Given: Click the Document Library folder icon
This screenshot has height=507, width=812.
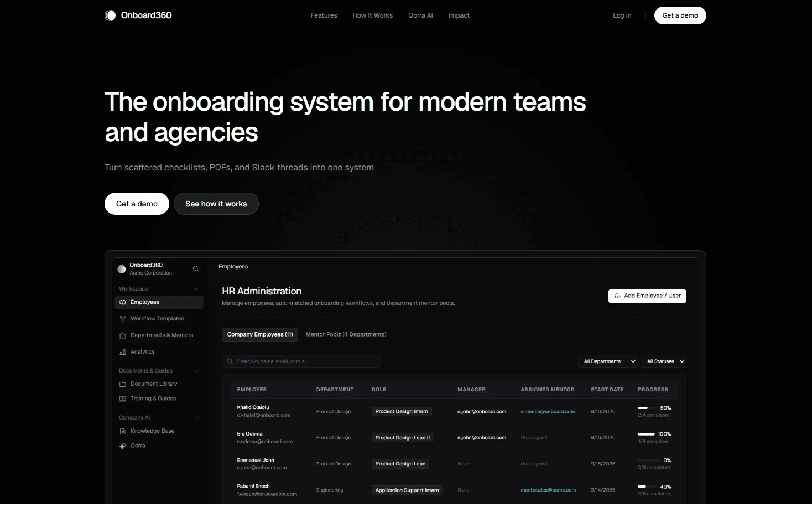Looking at the screenshot, I should 123,384.
